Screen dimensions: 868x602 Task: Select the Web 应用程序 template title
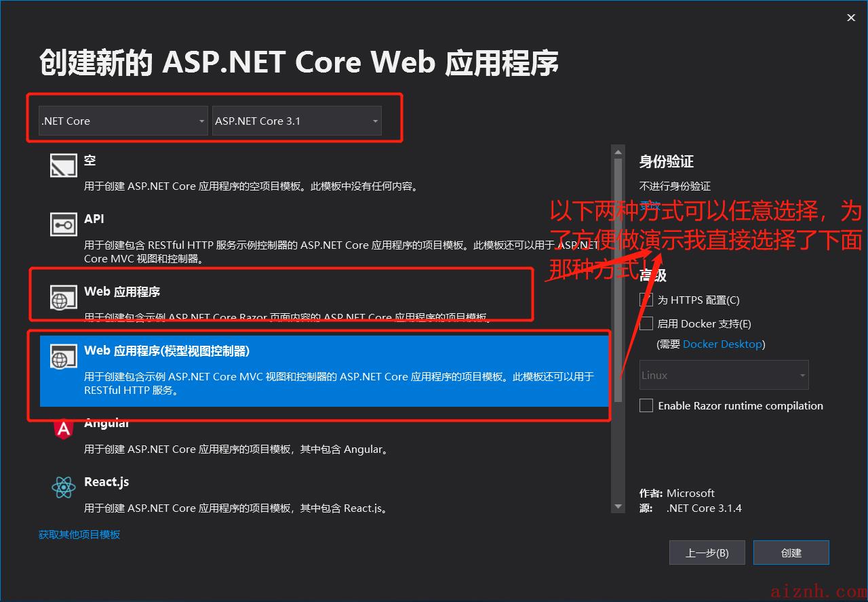click(x=122, y=292)
